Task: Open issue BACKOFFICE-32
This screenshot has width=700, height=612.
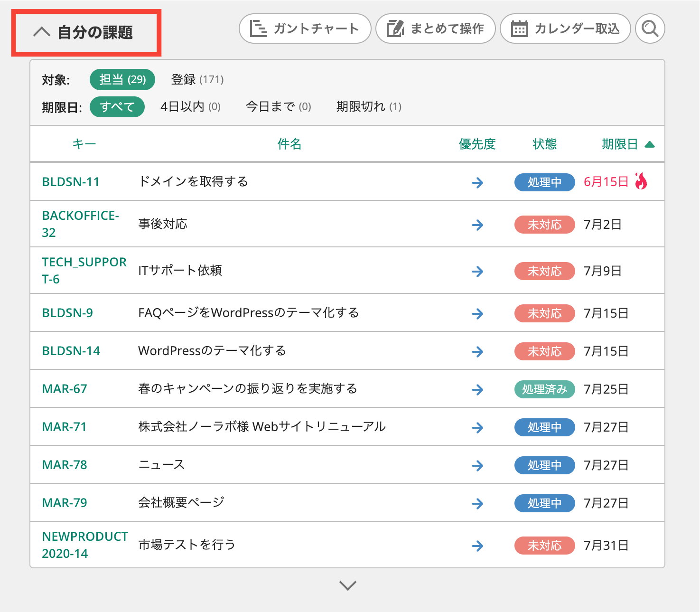Action: pyautogui.click(x=80, y=224)
